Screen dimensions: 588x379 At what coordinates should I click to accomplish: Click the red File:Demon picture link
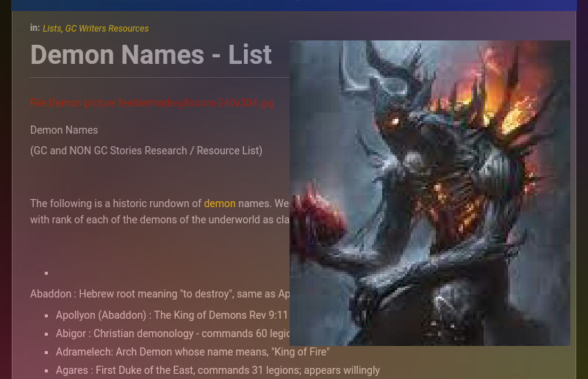click(x=151, y=104)
